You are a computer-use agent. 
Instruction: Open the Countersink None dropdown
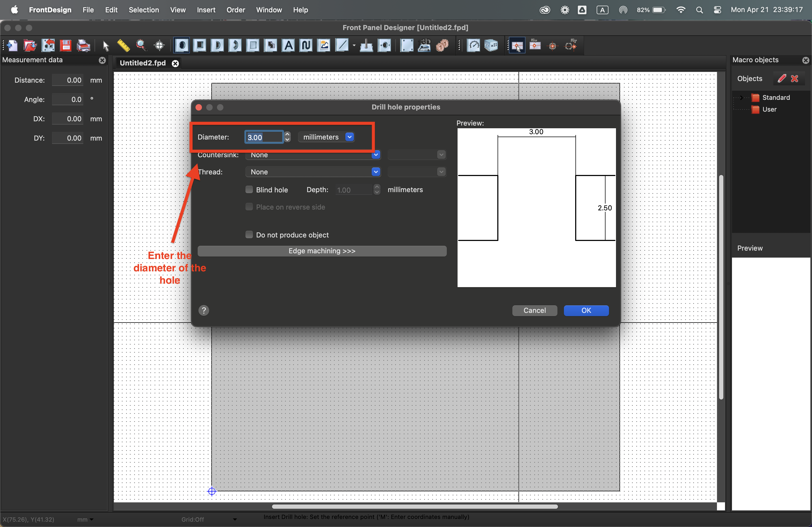click(x=313, y=155)
